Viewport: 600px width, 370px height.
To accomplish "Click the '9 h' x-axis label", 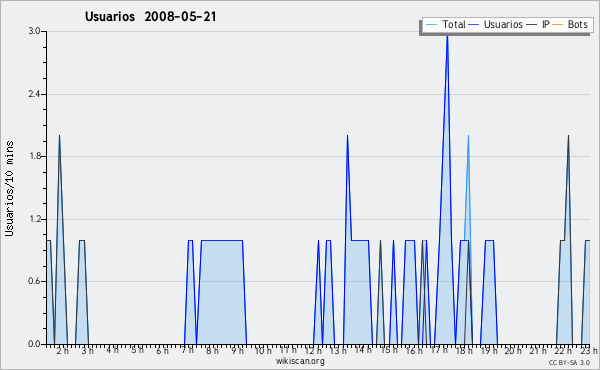I will tap(237, 350).
